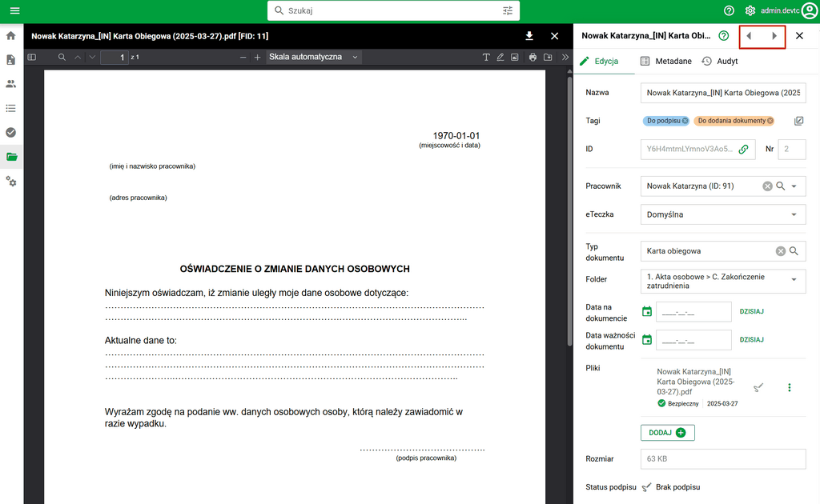Image resolution: width=820 pixels, height=504 pixels.
Task: Print the PDF document
Action: click(533, 57)
